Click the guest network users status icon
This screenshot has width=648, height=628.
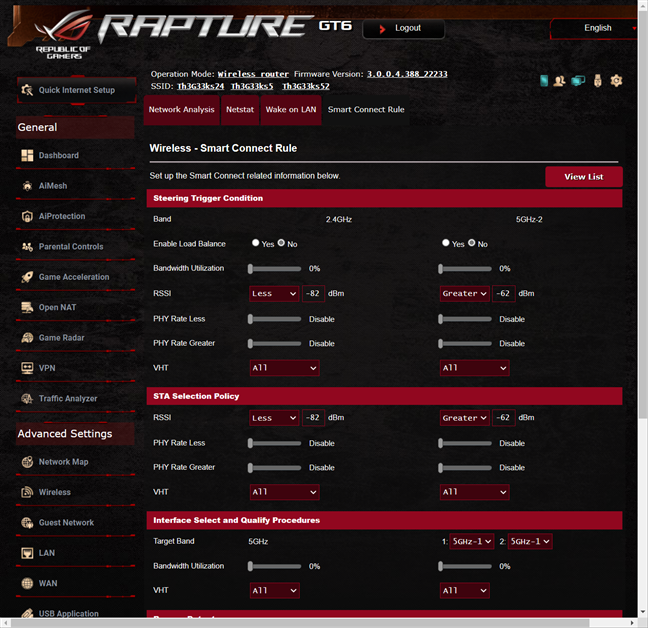[560, 81]
